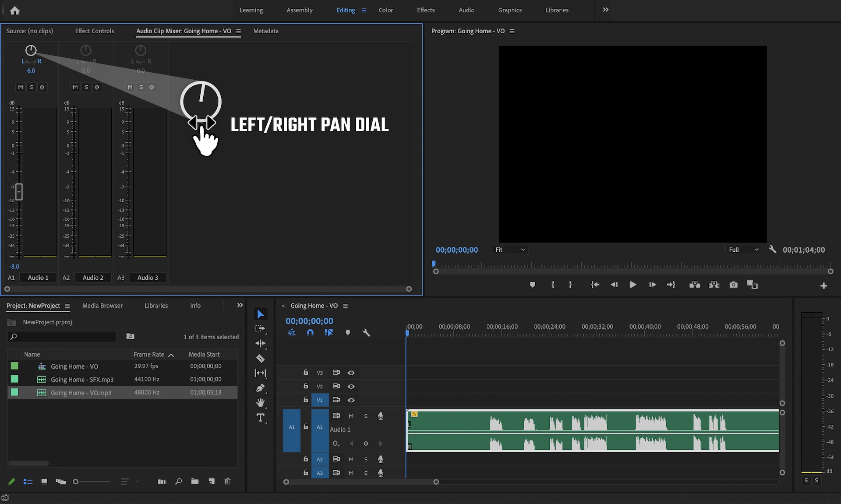This screenshot has width=841, height=504.
Task: Click the Full quality dropdown in monitor
Action: (x=742, y=250)
